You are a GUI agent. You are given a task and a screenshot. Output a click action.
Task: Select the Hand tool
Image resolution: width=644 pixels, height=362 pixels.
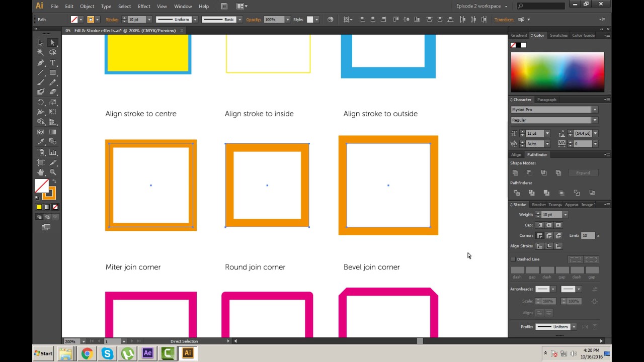pos(41,172)
